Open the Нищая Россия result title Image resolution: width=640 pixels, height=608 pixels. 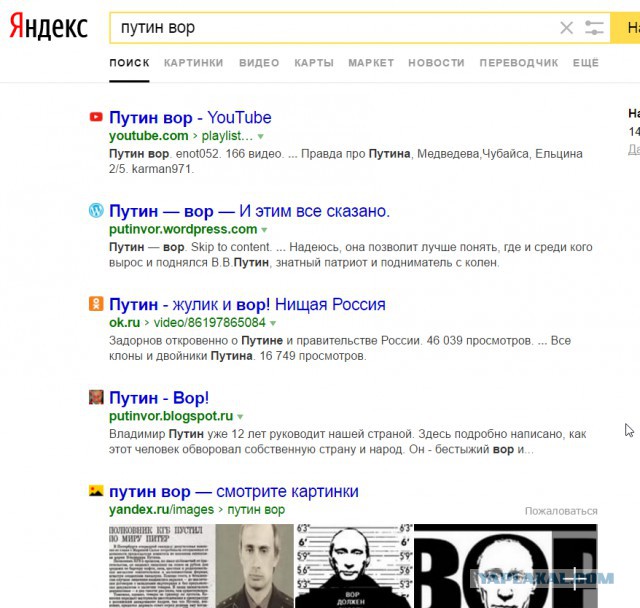click(247, 304)
